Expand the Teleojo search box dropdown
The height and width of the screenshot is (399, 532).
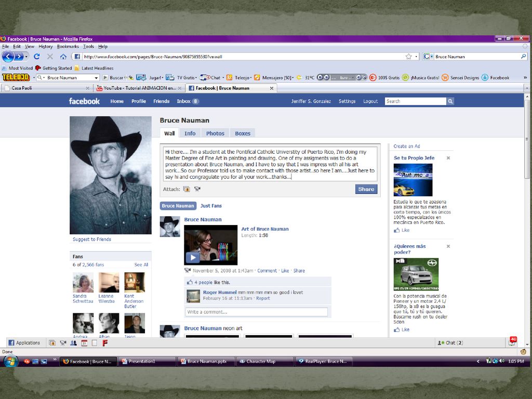(x=96, y=78)
